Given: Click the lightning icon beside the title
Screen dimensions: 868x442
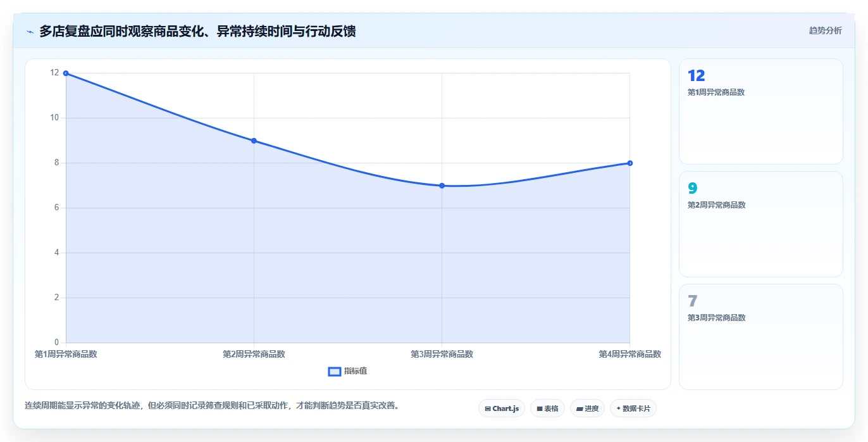Looking at the screenshot, I should 30,32.
